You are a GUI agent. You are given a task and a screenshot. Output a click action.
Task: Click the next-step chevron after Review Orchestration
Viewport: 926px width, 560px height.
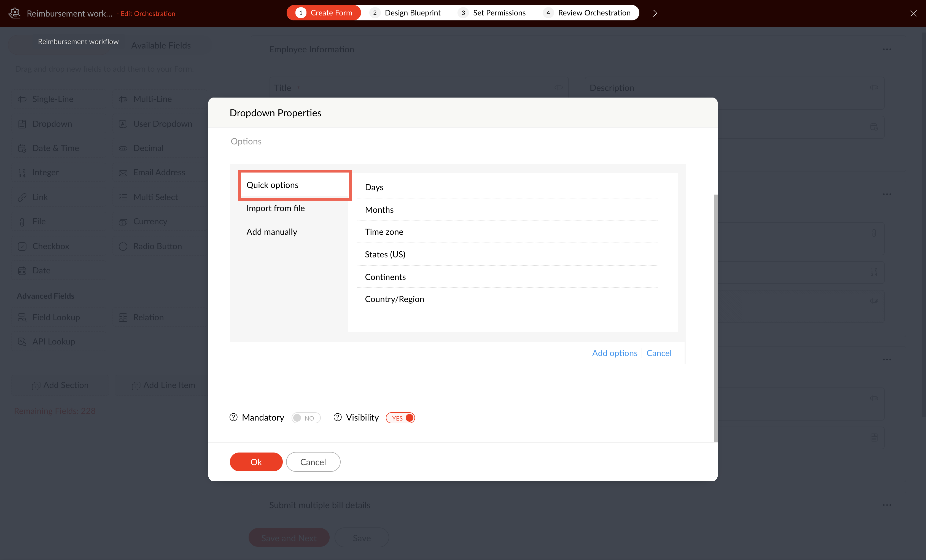655,13
